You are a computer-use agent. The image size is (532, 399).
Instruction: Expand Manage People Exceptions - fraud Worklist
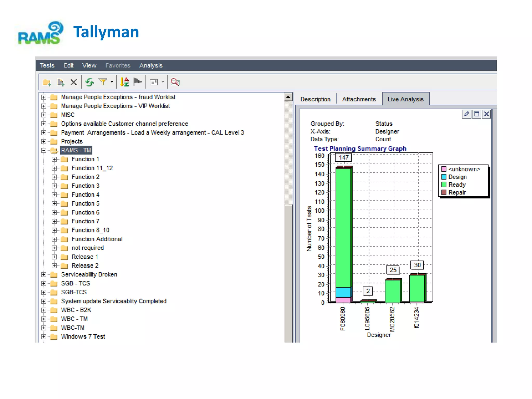pos(44,97)
